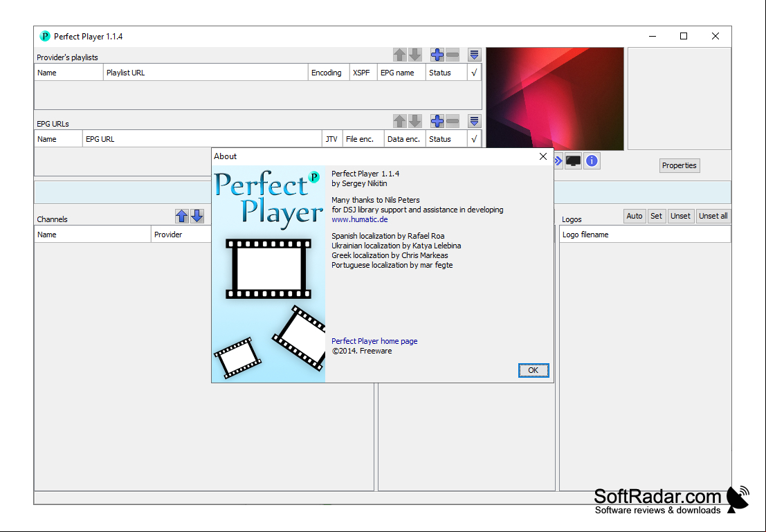Confirm About dialog with OK
The image size is (766, 532).
click(x=534, y=370)
